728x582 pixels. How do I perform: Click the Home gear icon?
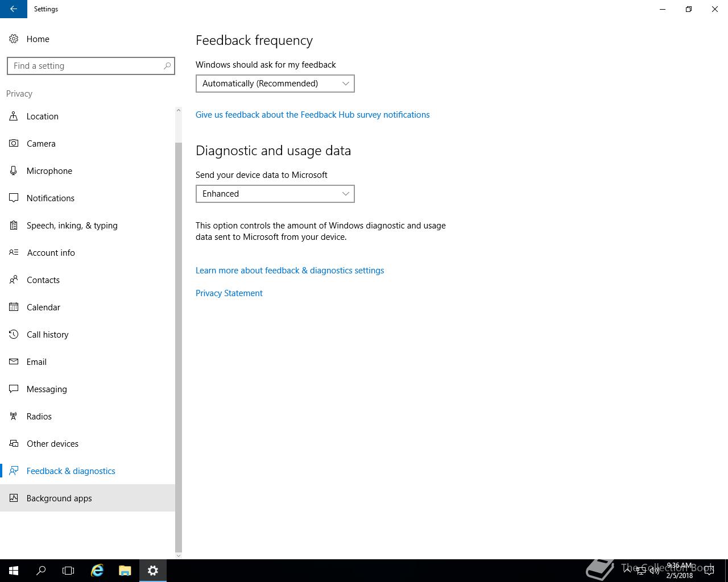point(14,39)
